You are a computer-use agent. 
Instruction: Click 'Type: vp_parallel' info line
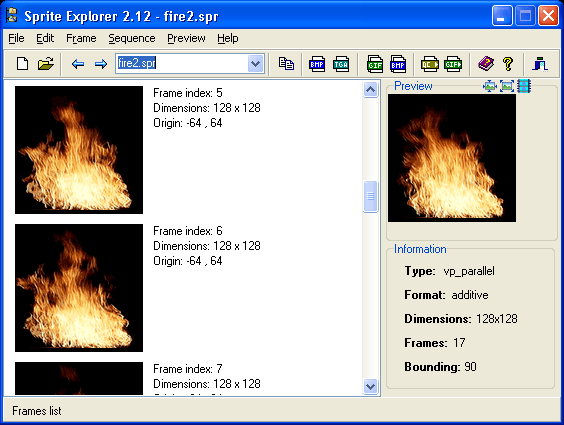(x=449, y=271)
